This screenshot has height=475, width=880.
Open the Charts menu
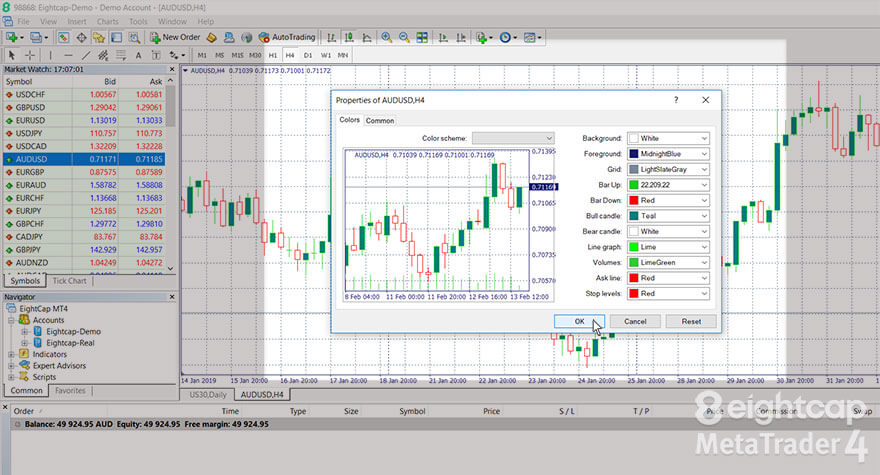[x=108, y=21]
